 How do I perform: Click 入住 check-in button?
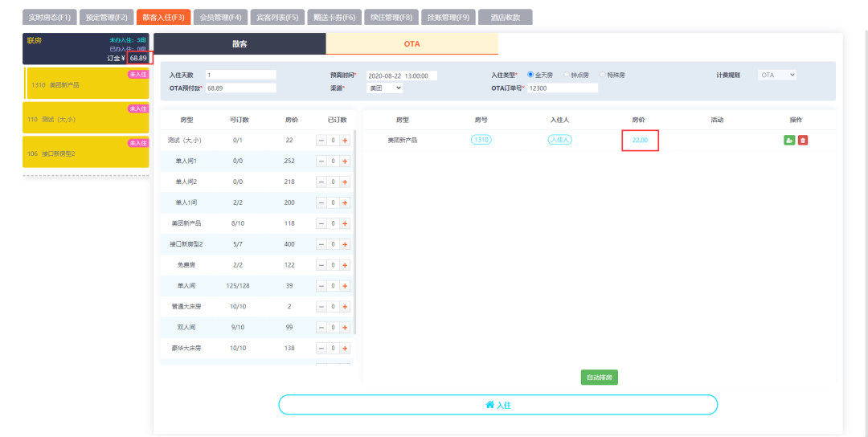coord(497,405)
